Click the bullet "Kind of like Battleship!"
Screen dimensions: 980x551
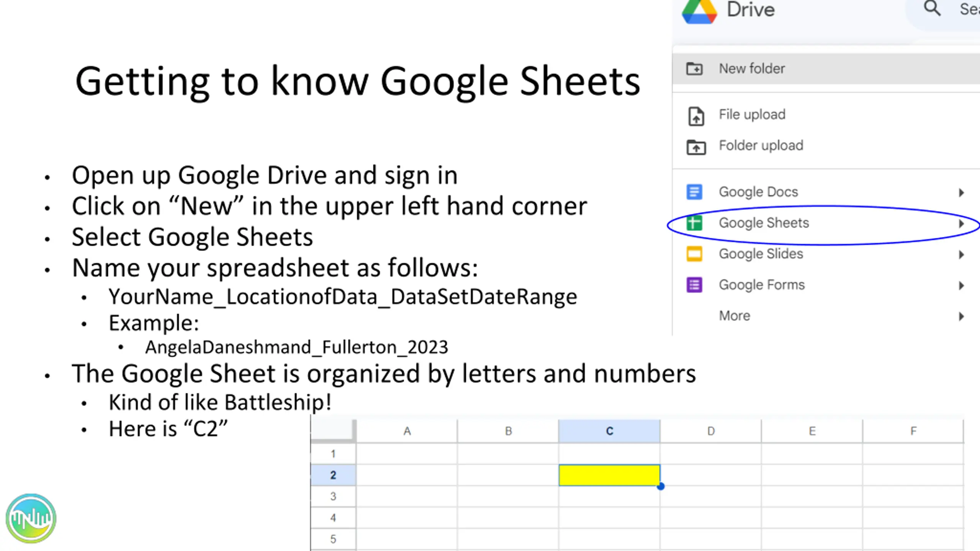(x=220, y=403)
